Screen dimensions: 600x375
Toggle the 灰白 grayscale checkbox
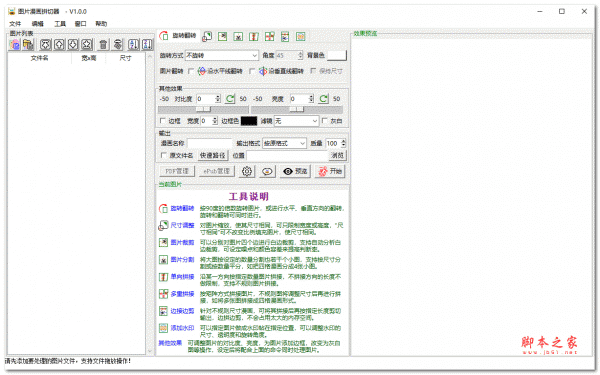[x=324, y=121]
